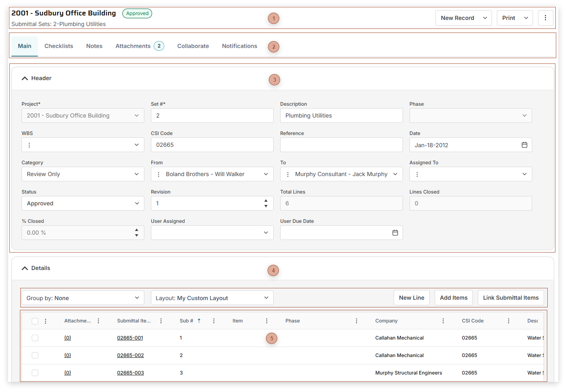Click into the Description field
566x392 pixels.
point(341,115)
